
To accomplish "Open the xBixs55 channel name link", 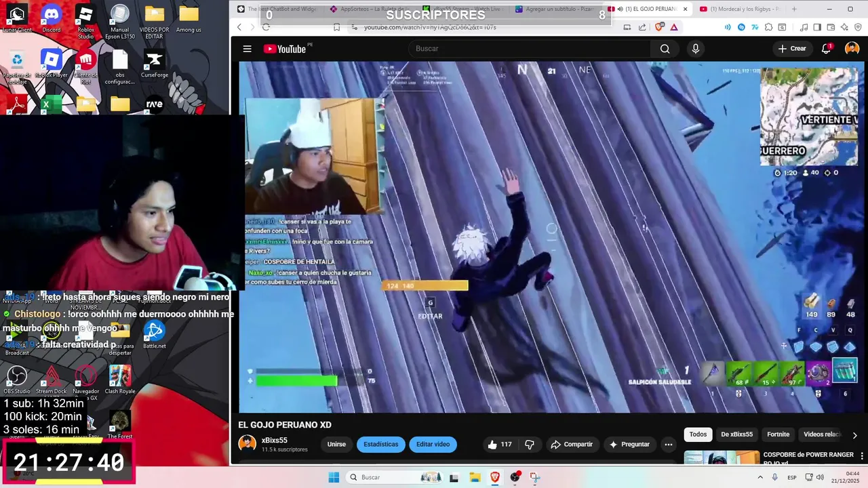I will coord(275,440).
